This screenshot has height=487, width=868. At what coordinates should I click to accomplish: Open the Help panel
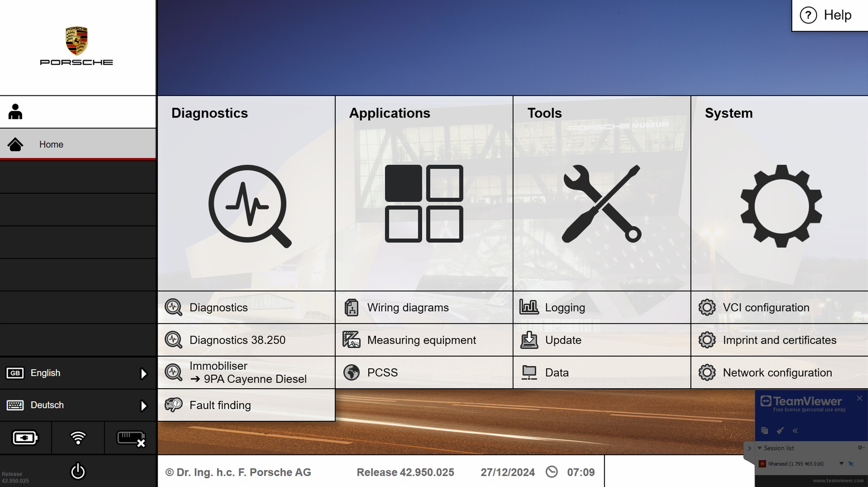click(829, 15)
